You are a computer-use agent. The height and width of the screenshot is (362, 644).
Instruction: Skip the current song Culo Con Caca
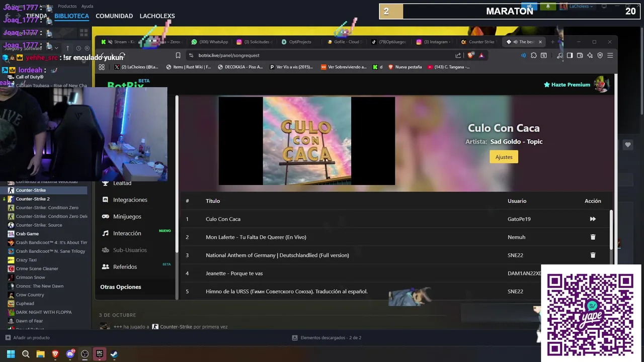(x=593, y=219)
